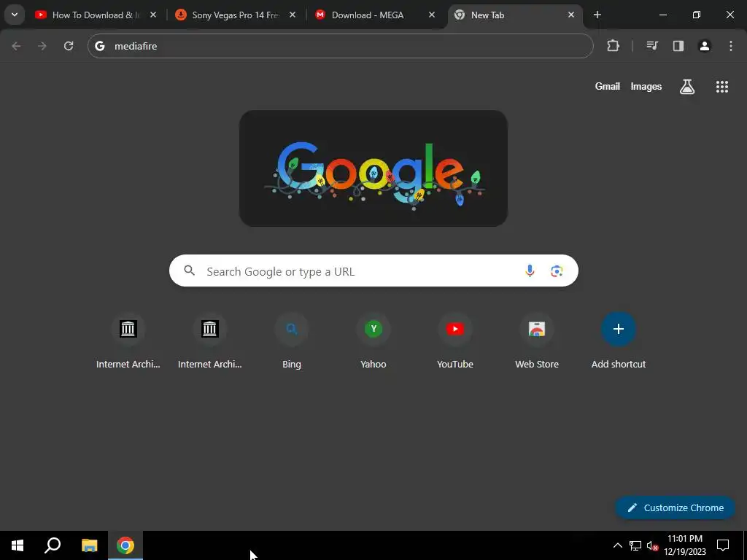Screen dimensions: 747x560
Task: Open the notification center icon
Action: coord(723,545)
